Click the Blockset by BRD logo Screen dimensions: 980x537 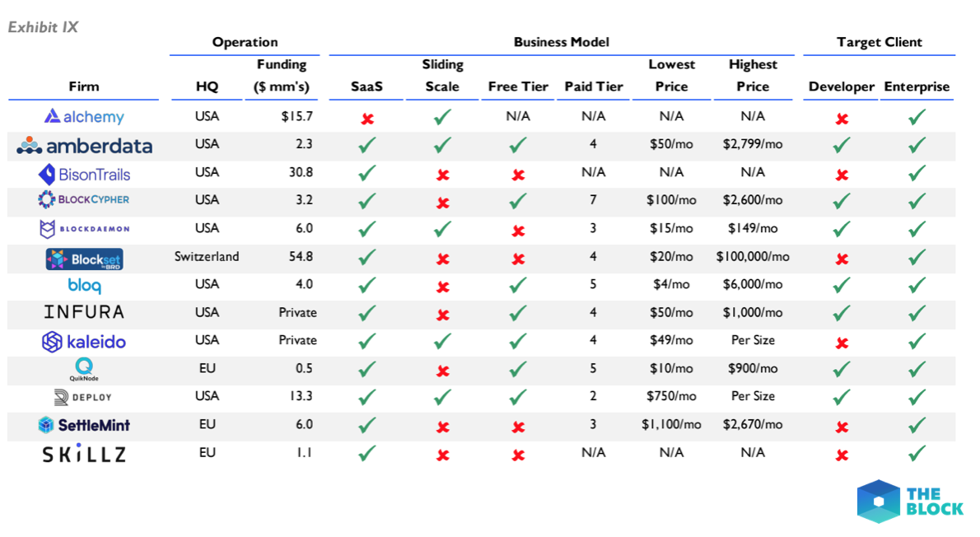point(84,259)
